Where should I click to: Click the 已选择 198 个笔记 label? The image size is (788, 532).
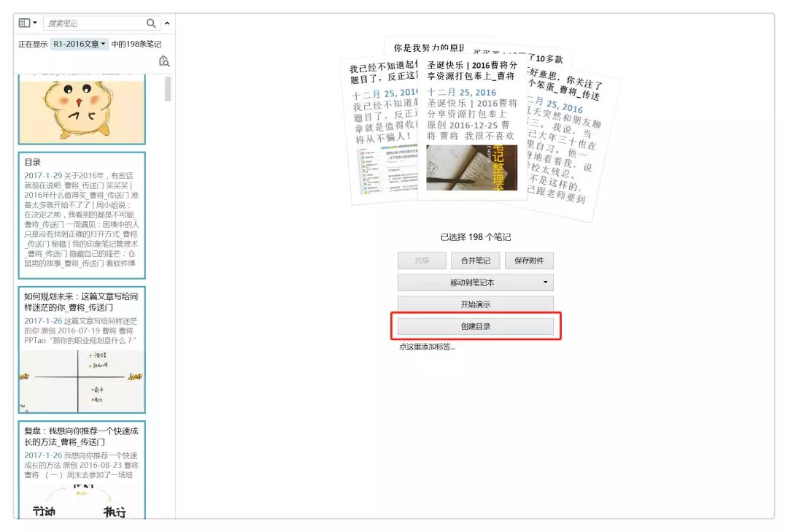(x=476, y=237)
